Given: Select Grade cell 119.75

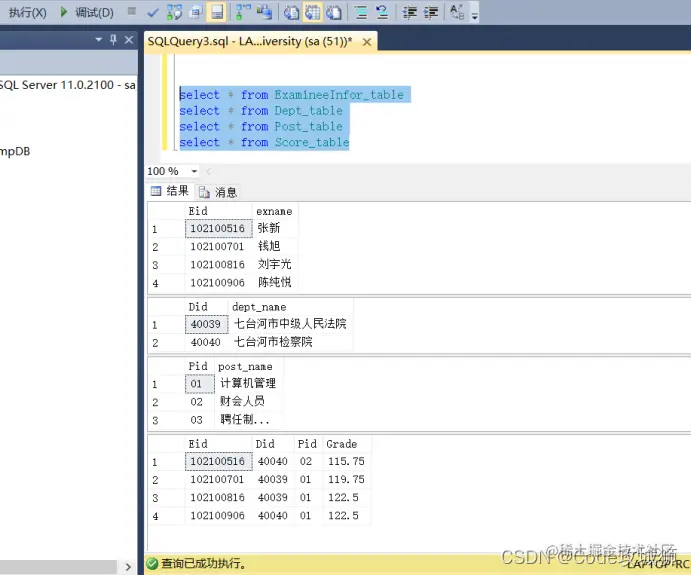Looking at the screenshot, I should point(347,480).
